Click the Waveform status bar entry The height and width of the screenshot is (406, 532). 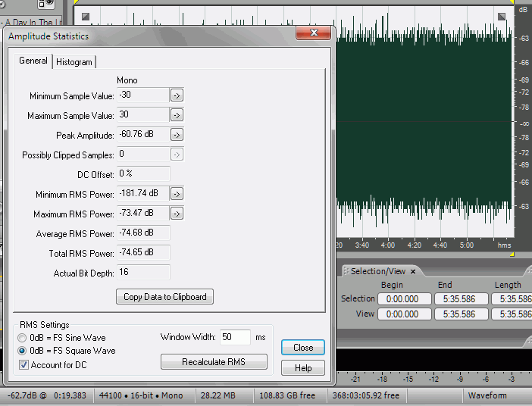(487, 395)
